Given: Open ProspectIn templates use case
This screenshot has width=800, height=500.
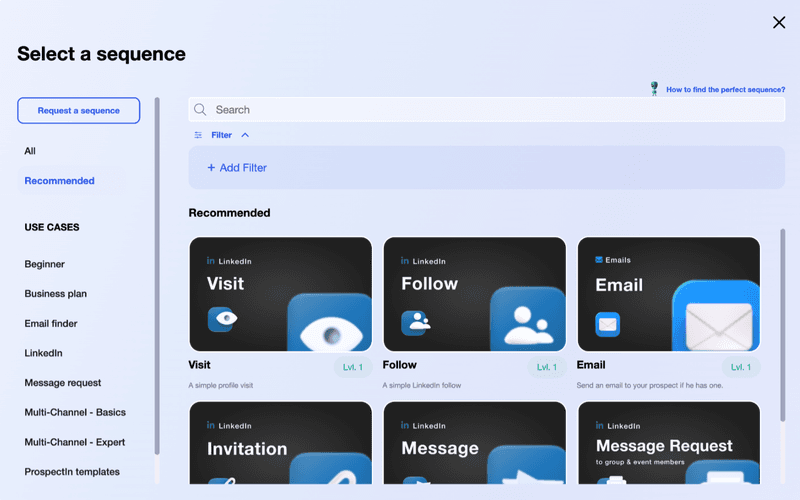Looking at the screenshot, I should pos(72,471).
